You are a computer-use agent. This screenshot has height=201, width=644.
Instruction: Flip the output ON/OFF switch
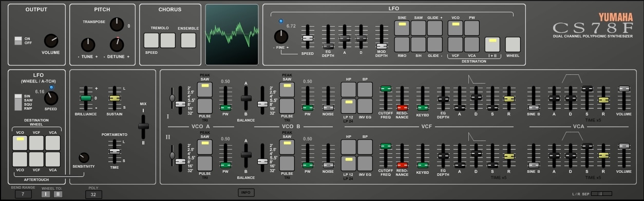click(x=18, y=41)
